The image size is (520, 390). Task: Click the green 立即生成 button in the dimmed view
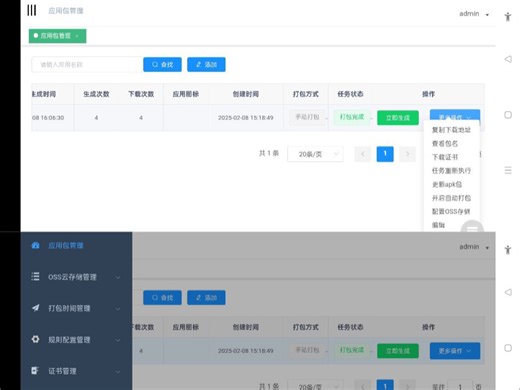[398, 351]
